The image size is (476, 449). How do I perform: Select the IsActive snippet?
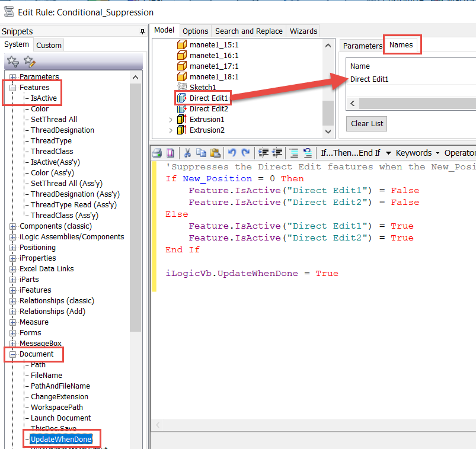coord(44,98)
